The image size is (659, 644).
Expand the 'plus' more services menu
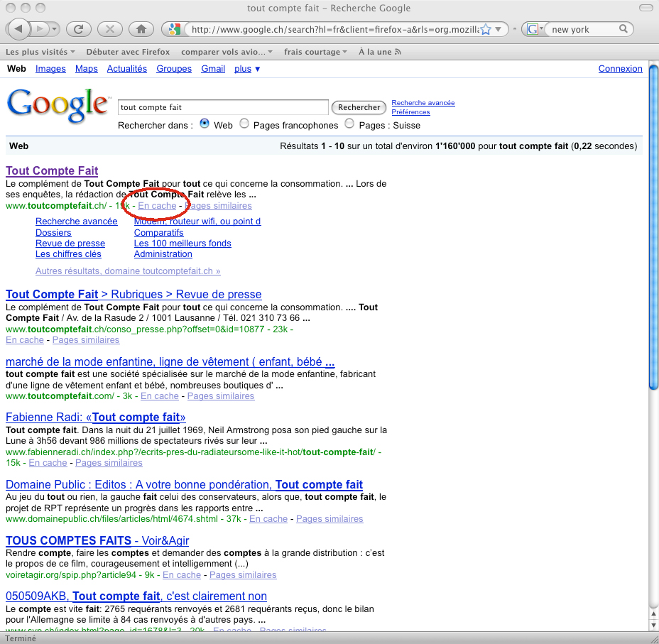[247, 68]
